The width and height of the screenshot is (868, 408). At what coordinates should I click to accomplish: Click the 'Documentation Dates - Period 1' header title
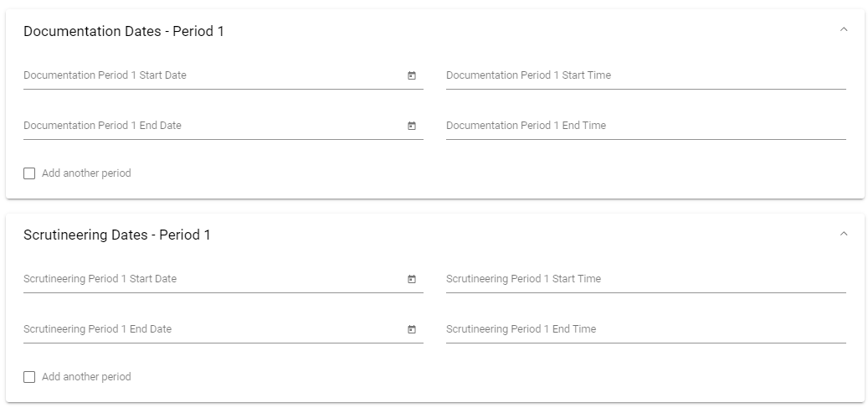123,32
